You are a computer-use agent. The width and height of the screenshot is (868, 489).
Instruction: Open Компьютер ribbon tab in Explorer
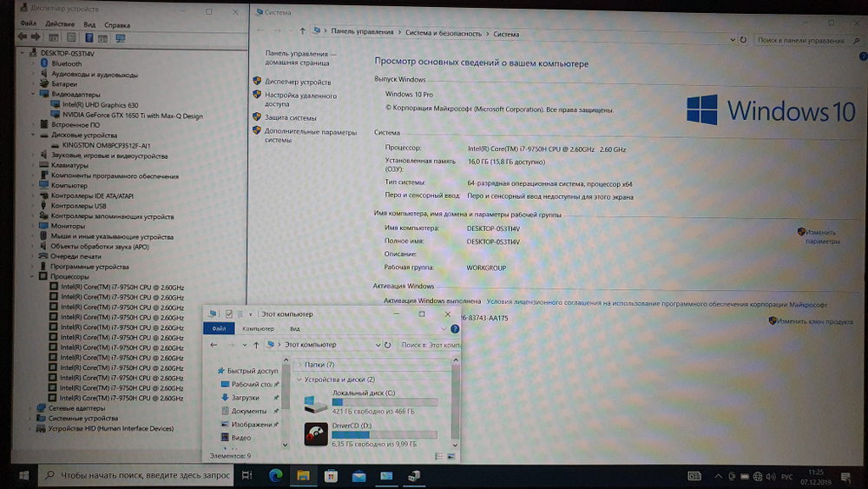pos(258,328)
